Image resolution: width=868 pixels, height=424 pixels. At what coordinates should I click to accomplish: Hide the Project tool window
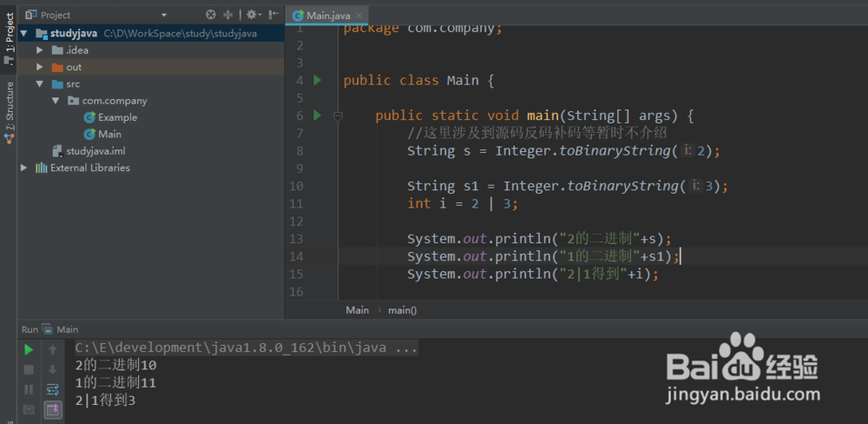coord(273,15)
